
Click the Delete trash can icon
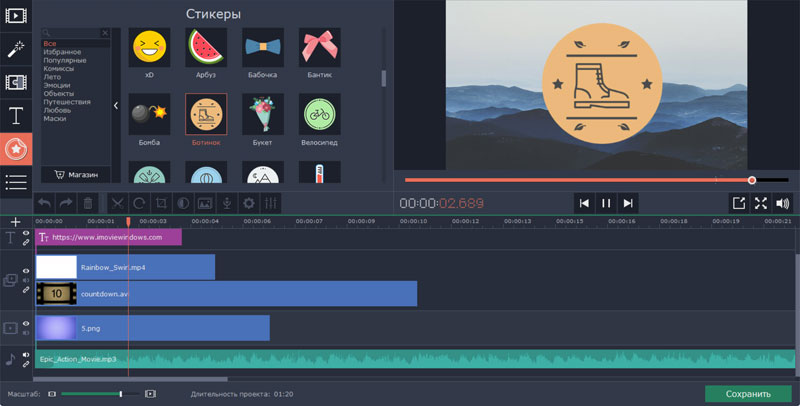(88, 204)
